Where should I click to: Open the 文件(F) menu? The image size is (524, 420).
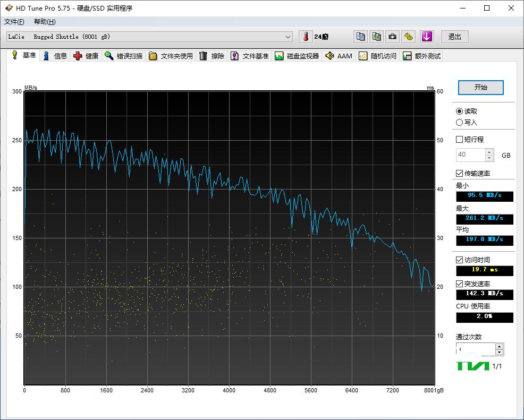coord(14,22)
